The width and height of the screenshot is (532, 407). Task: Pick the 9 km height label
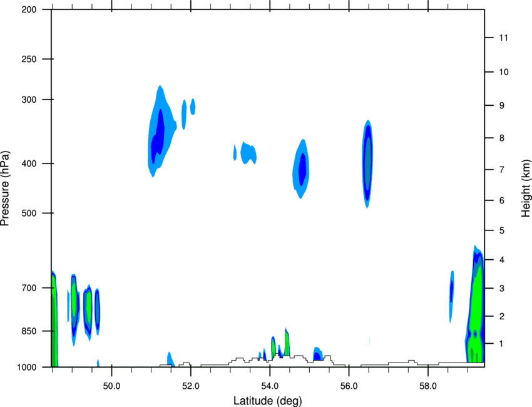pos(502,106)
